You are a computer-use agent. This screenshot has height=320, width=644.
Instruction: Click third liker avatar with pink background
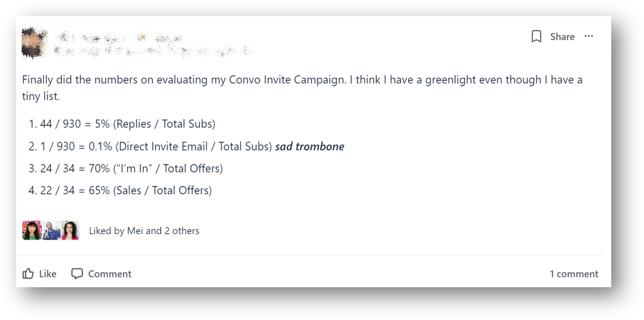point(70,230)
